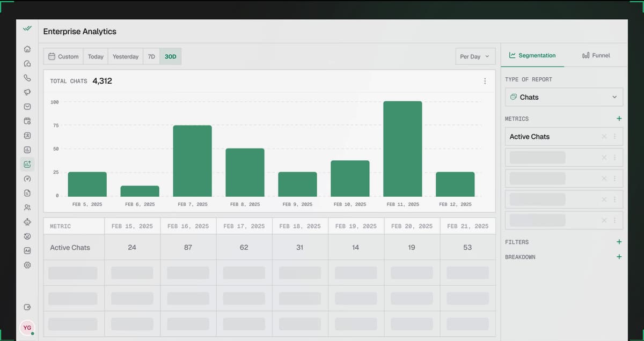
Task: Switch to Segmentation tab
Action: (x=532, y=55)
